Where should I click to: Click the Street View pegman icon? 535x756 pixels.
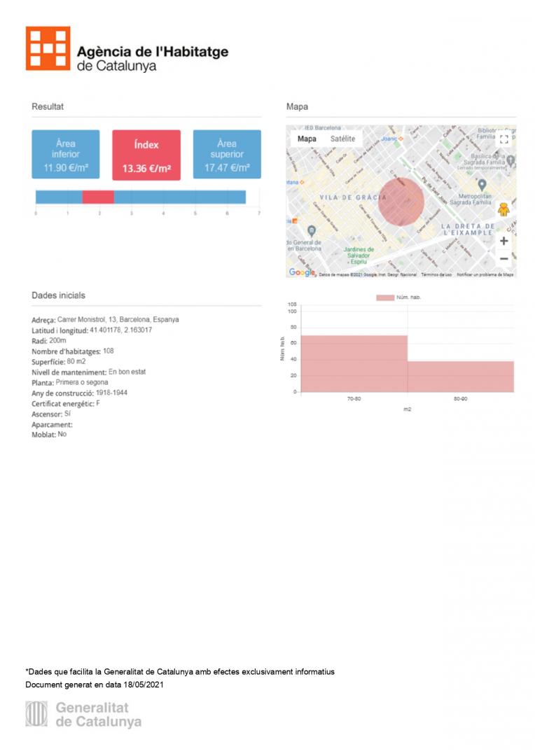[503, 209]
